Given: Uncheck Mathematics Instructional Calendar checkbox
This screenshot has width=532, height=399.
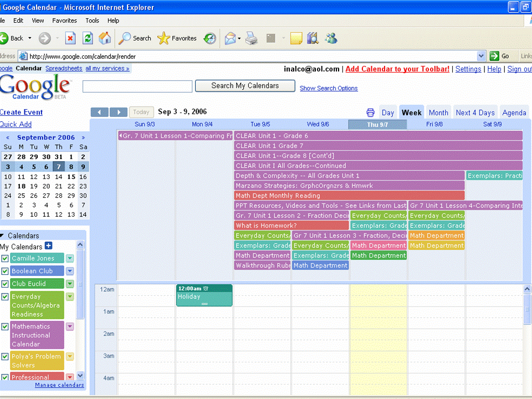Looking at the screenshot, I should point(5,326).
